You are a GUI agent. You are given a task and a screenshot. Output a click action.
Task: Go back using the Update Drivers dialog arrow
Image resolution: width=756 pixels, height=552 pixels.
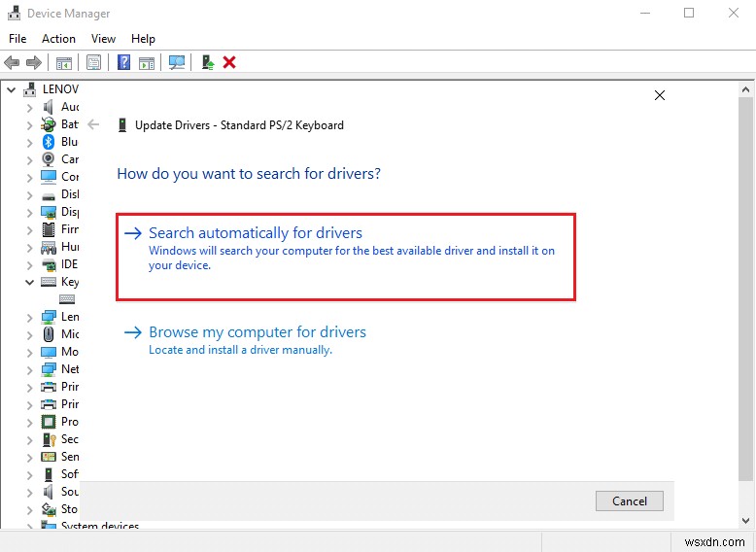(x=93, y=124)
